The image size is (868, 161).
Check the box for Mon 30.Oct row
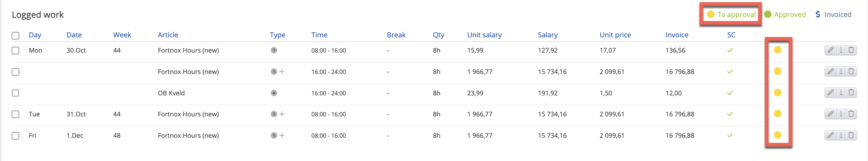click(15, 50)
